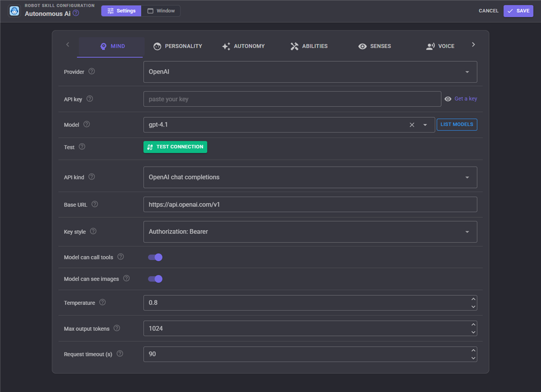Viewport: 541px width, 392px height.
Task: Disable Model can call tools switch
Action: click(155, 257)
